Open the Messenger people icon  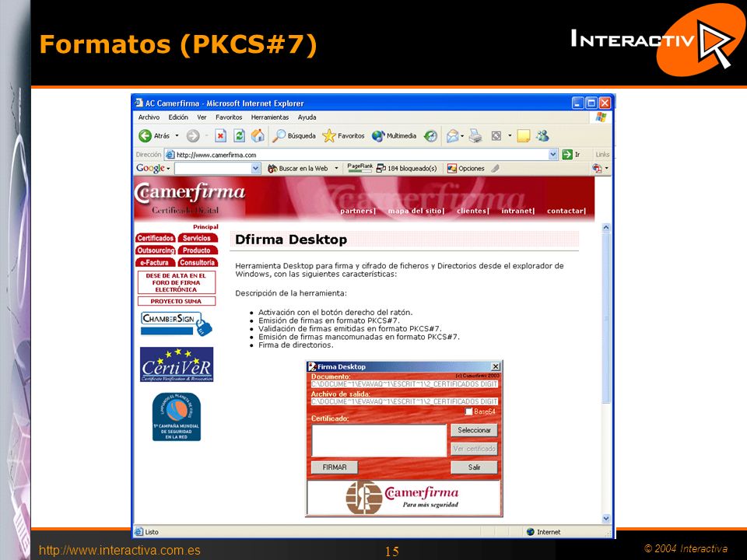[x=542, y=136]
